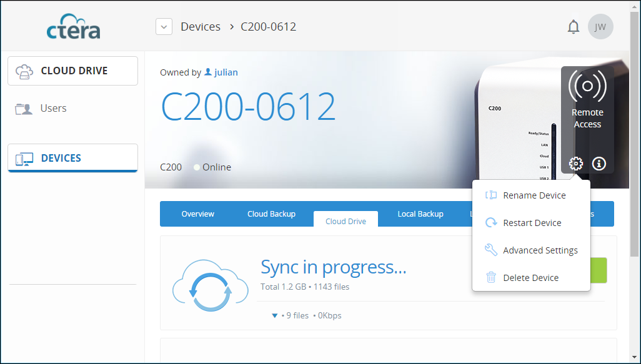Click the 0Kbps transfer rate text
The height and width of the screenshot is (364, 641).
coord(329,315)
